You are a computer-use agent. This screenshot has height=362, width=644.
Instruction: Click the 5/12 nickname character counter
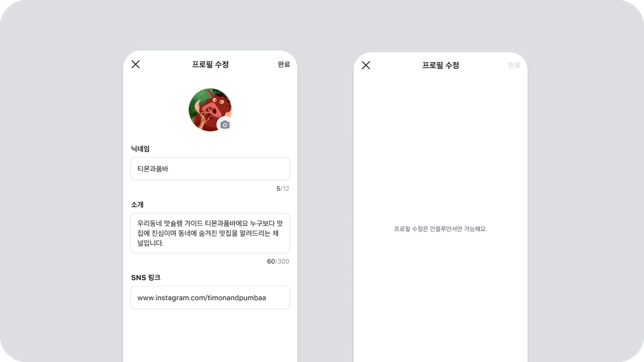(x=282, y=188)
